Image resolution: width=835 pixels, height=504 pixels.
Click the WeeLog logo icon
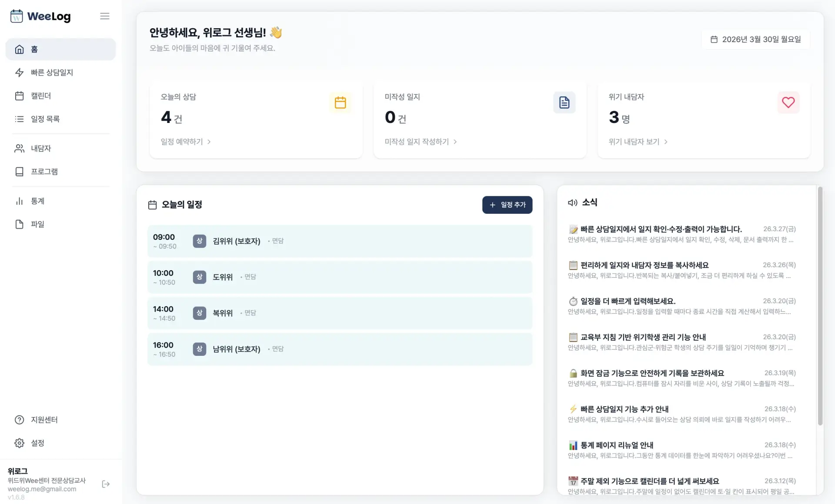pos(17,16)
